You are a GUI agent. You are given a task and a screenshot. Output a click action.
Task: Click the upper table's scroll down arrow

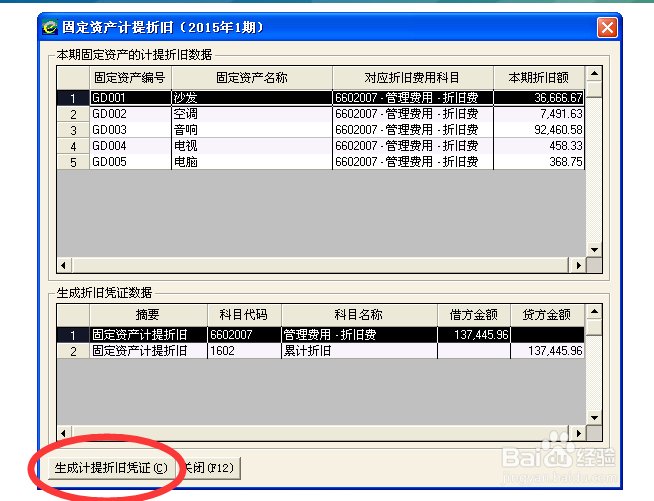pyautogui.click(x=594, y=250)
